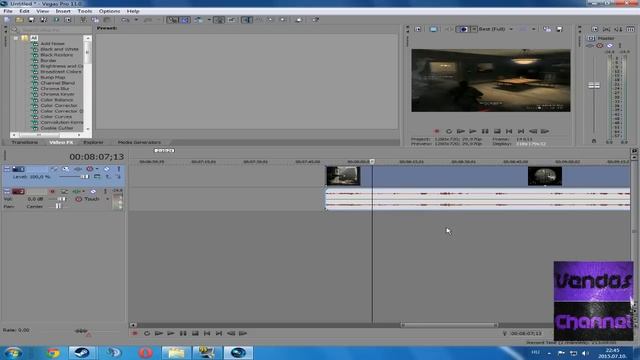Toggle the Split Screen View in the preview
Image resolution: width=640 pixels, height=360 pixels.
[x=463, y=29]
